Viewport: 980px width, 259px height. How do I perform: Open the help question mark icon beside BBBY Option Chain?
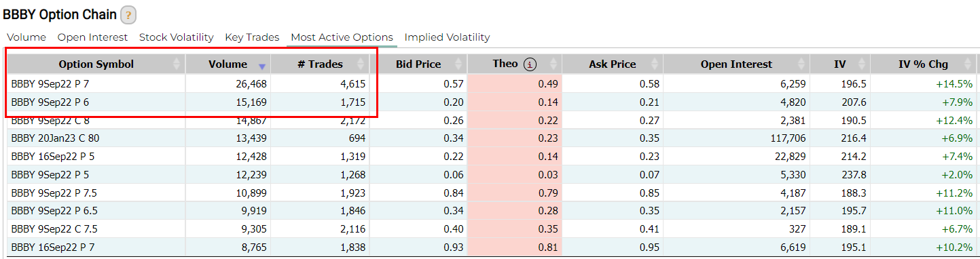[x=128, y=15]
